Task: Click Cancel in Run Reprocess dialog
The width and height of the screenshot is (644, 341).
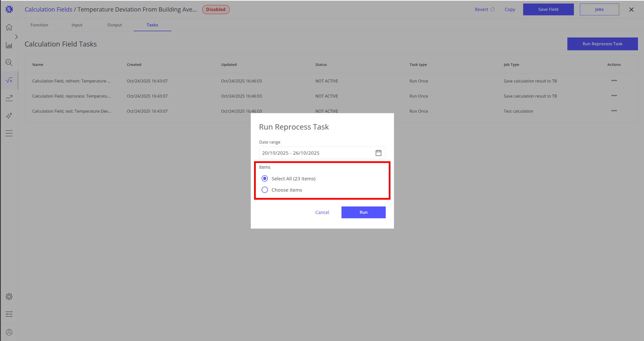Action: [322, 212]
